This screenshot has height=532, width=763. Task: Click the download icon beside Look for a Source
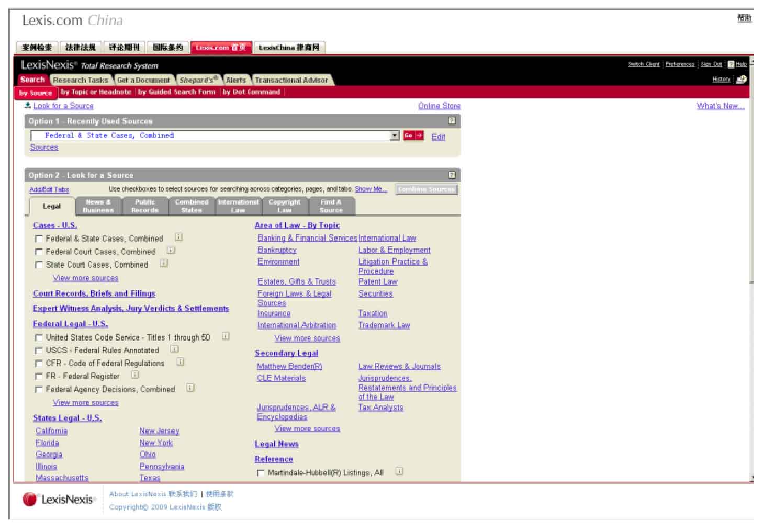(x=28, y=105)
